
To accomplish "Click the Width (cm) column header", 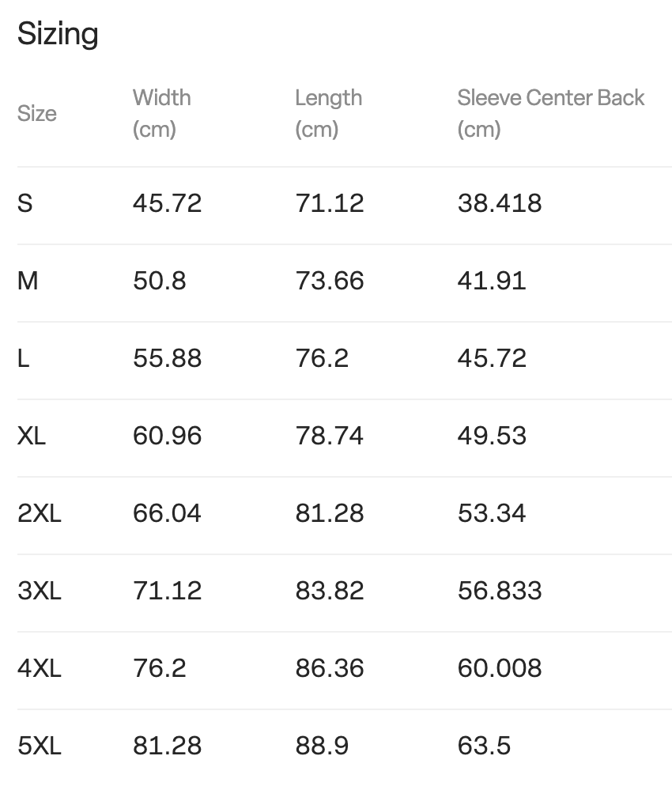I will (x=161, y=113).
